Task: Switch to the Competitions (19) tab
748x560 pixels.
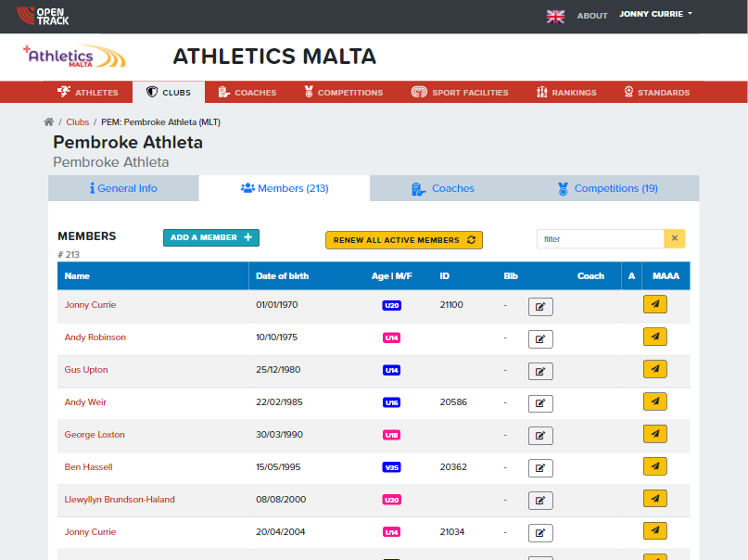Action: [x=608, y=188]
